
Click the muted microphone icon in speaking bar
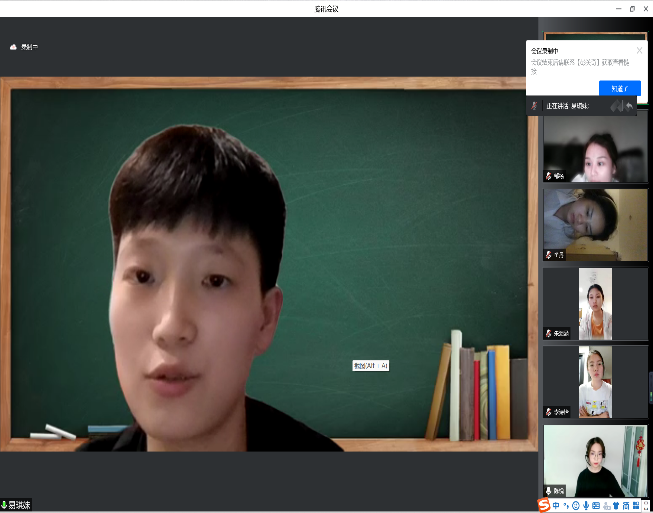tap(535, 105)
